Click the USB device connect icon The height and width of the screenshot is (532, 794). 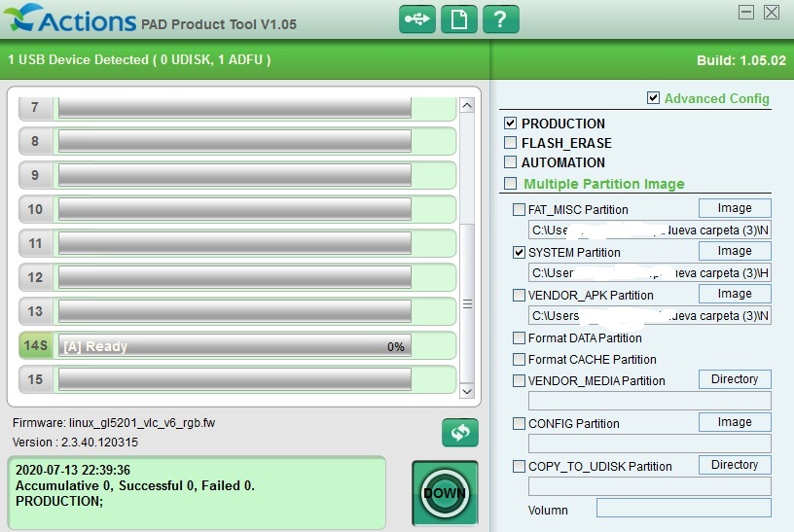(x=416, y=19)
